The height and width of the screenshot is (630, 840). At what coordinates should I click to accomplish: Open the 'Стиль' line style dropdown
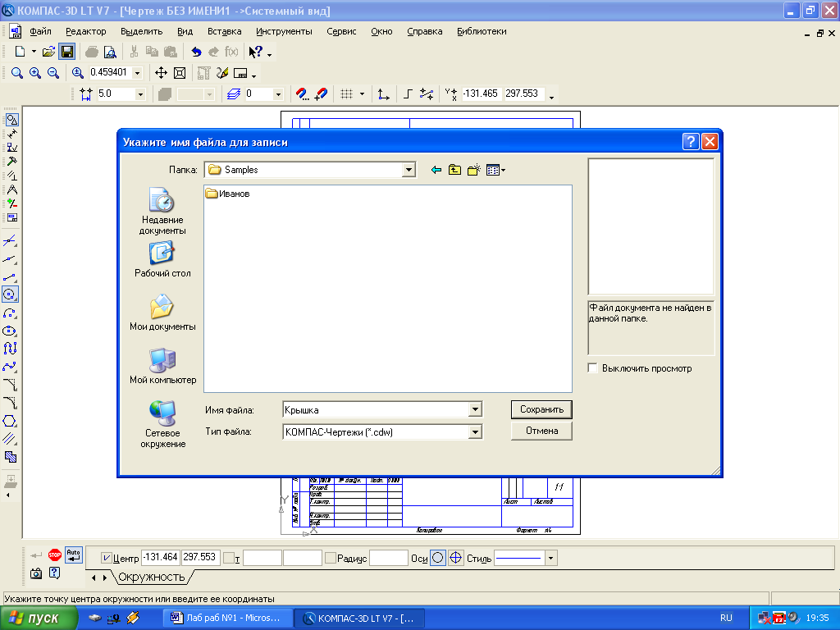click(x=550, y=558)
